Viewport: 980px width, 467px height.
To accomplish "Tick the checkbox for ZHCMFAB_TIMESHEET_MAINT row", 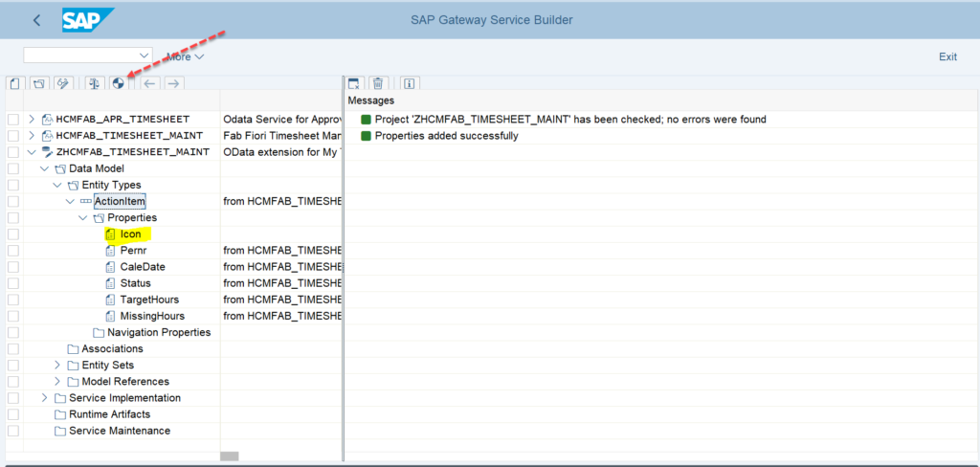I will (x=13, y=152).
